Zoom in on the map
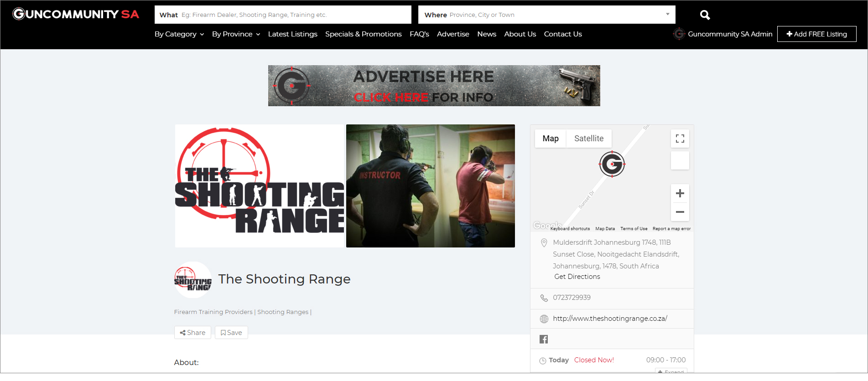 [680, 193]
